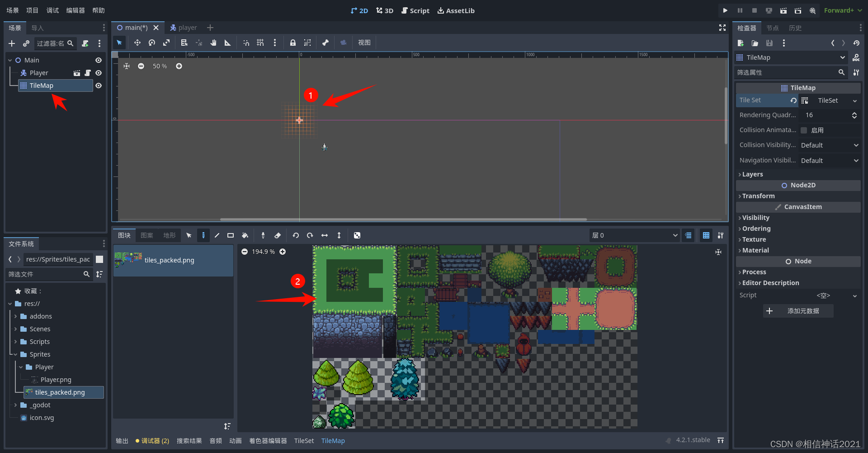Open the 项目 menu

[32, 10]
